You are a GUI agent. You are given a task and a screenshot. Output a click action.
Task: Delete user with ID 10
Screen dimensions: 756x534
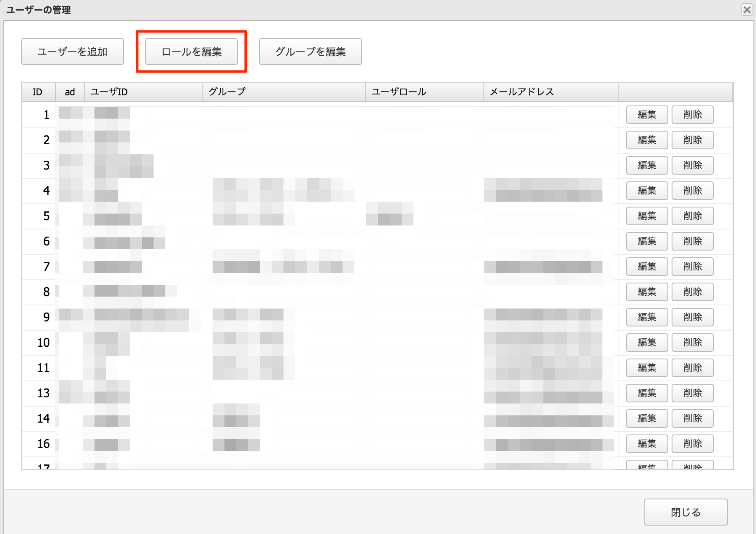(x=693, y=343)
